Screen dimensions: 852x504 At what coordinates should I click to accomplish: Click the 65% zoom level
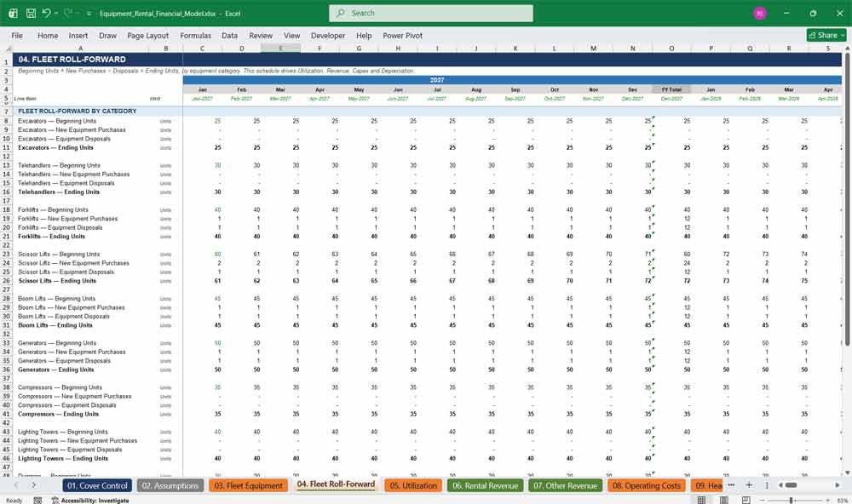point(843,501)
